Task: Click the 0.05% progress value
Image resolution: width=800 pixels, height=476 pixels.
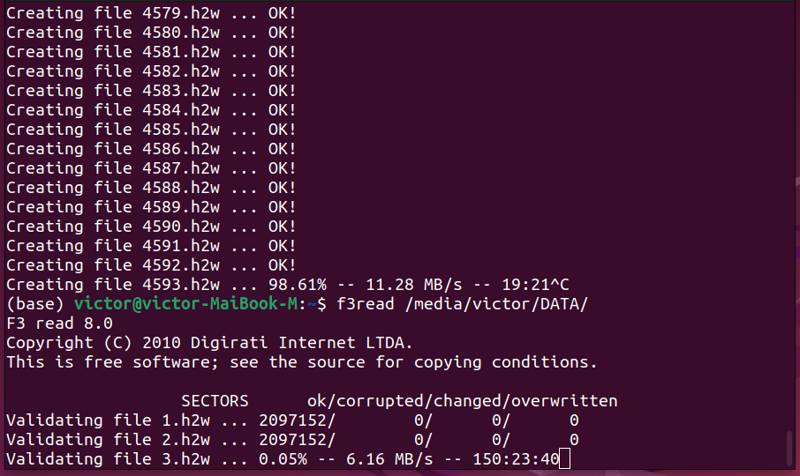Action: coord(283,459)
